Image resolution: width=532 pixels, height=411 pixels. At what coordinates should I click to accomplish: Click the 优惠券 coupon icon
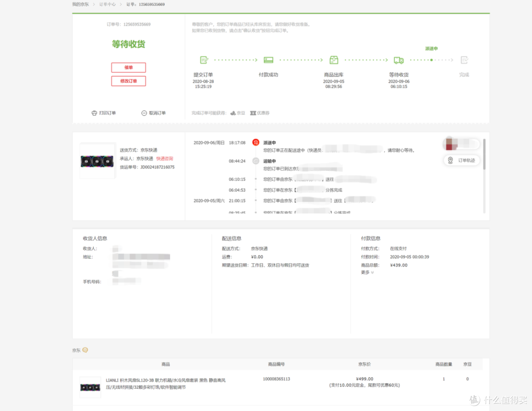253,113
